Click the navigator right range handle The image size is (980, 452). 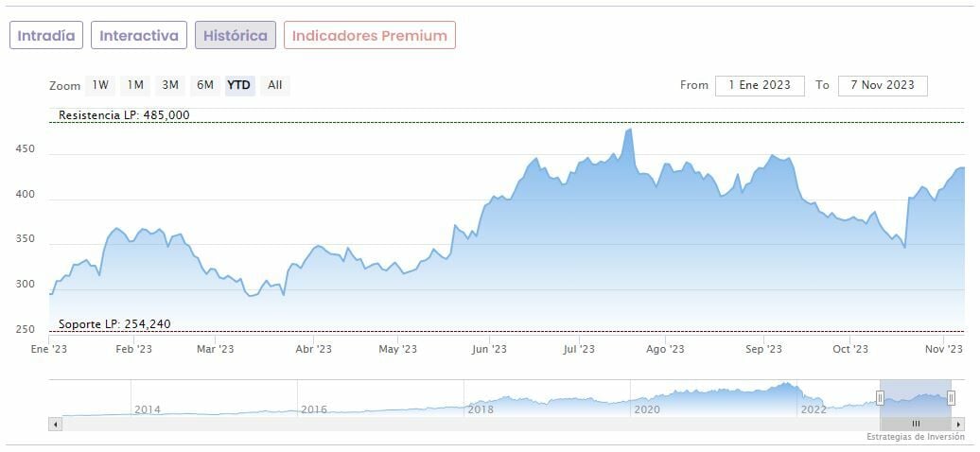coord(951,398)
